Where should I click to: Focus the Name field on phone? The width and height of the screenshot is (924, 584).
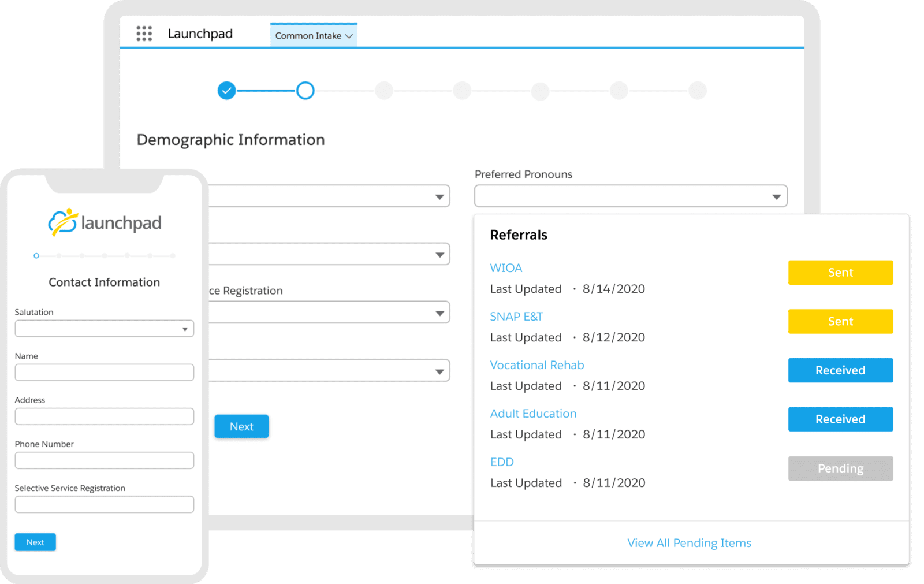point(104,373)
